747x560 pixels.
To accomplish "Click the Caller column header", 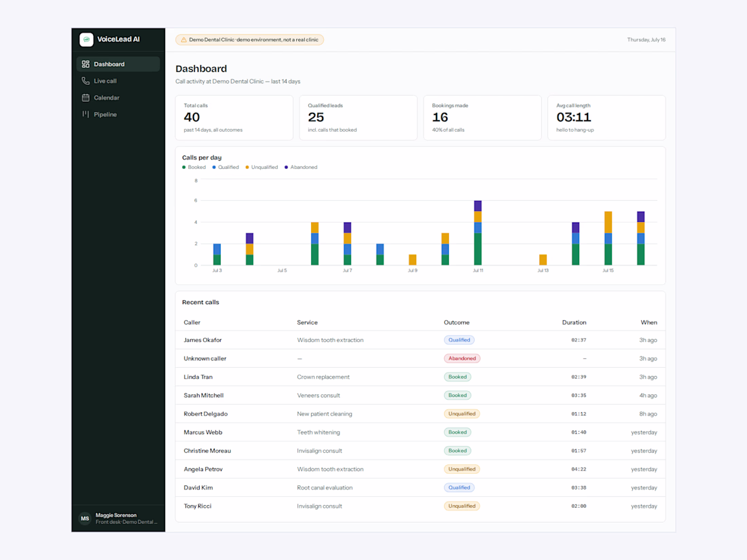I will 192,322.
